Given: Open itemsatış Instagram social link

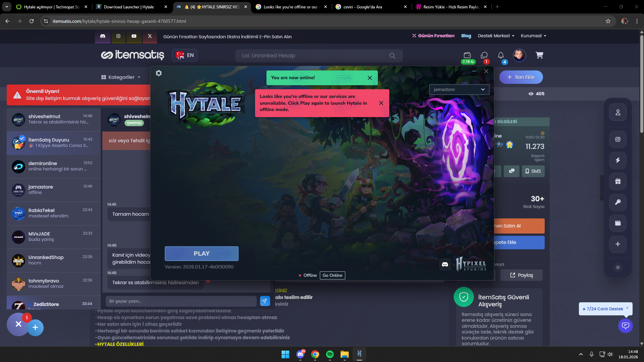Looking at the screenshot, I should click(x=118, y=36).
